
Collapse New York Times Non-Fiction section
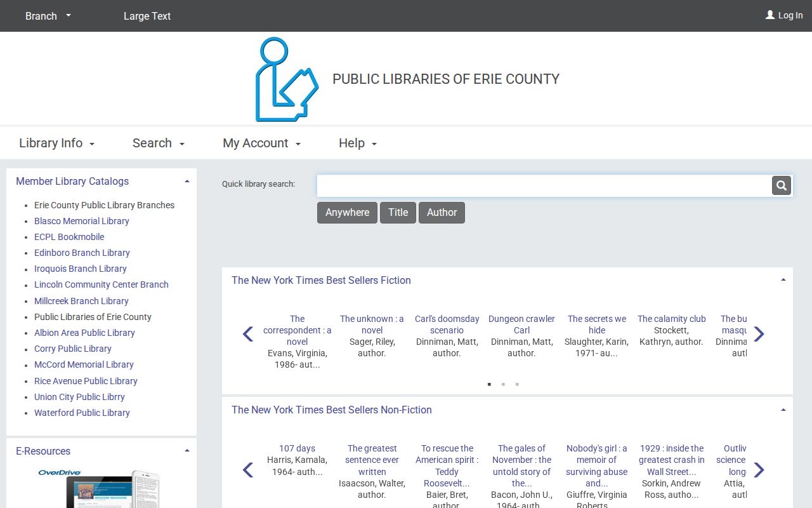point(783,410)
